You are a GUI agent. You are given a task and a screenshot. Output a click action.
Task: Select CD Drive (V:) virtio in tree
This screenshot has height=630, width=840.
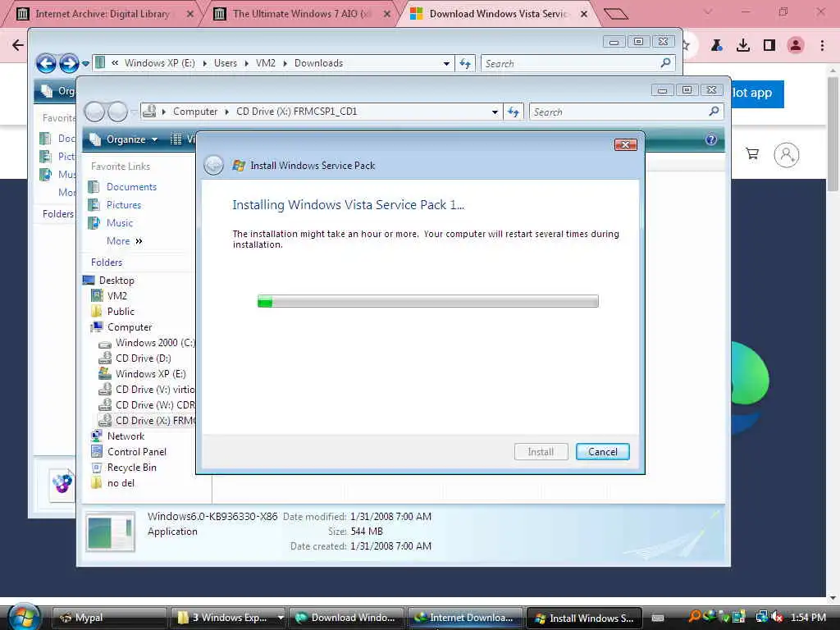click(154, 390)
